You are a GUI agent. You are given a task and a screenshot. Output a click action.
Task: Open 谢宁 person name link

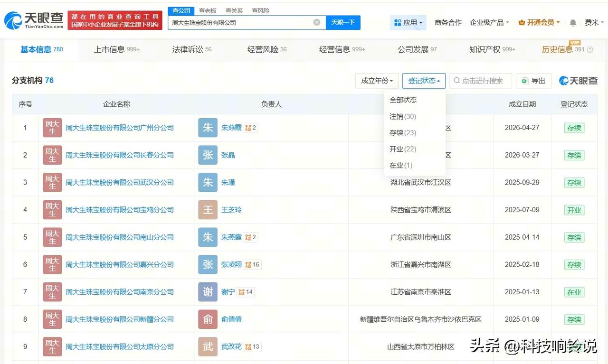pos(228,292)
